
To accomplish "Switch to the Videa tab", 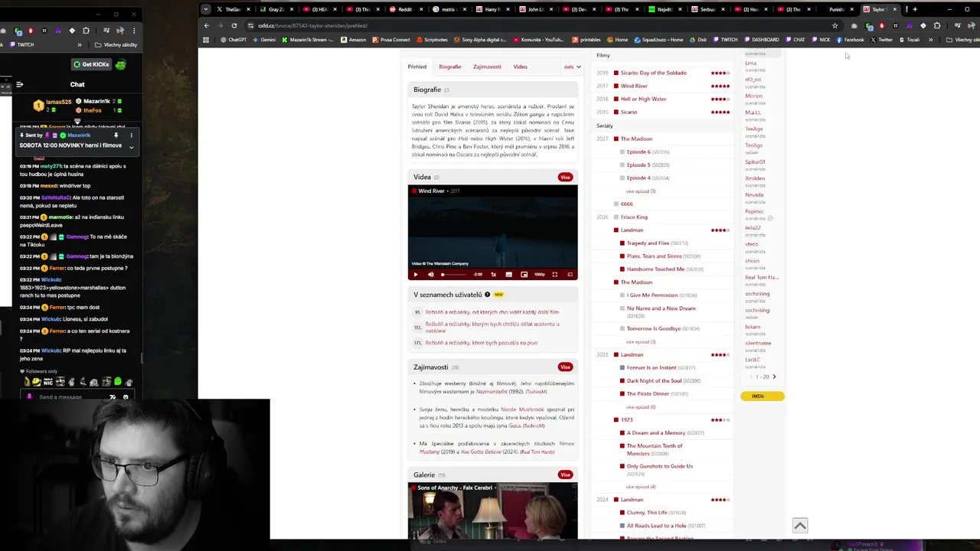I will pos(520,67).
